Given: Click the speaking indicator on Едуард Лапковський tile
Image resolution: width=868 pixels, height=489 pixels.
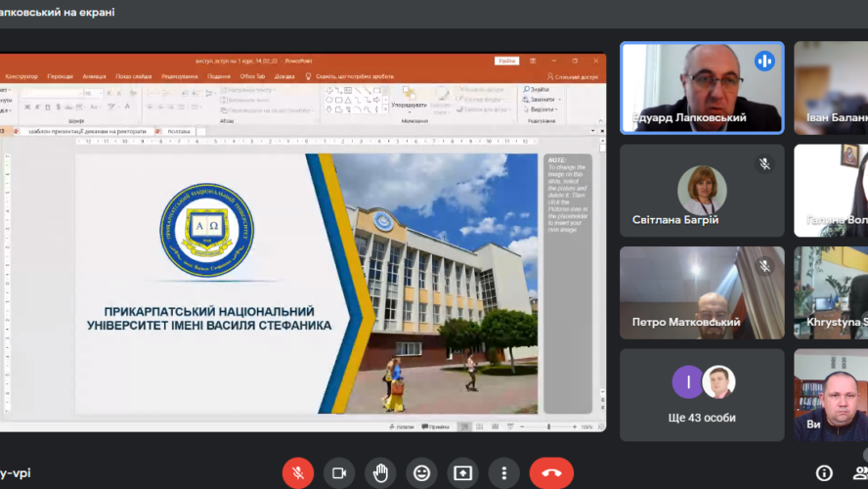Looking at the screenshot, I should [764, 61].
